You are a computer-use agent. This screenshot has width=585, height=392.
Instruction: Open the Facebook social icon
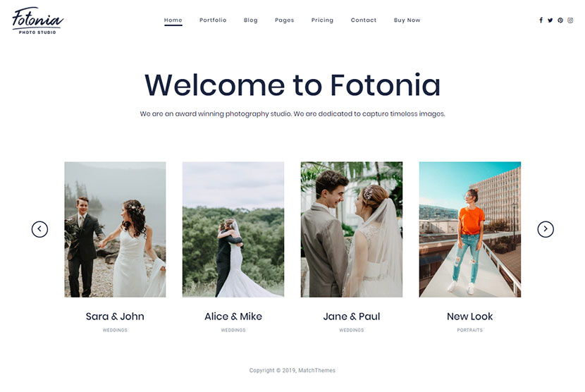541,20
